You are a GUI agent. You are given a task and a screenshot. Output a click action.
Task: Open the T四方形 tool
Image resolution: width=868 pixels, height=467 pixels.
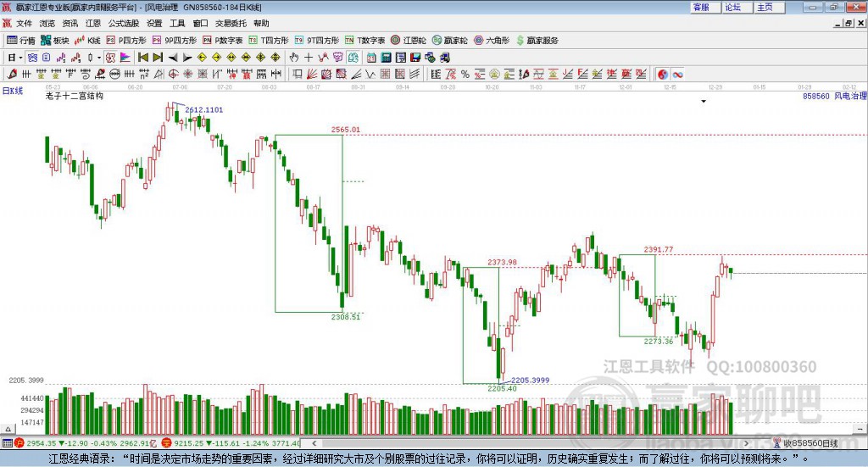pyautogui.click(x=269, y=41)
